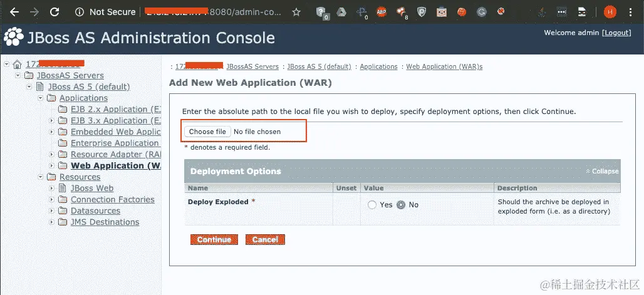The image size is (644, 295).
Task: Open JBossAS Servers in the breadcrumb
Action: 252,66
